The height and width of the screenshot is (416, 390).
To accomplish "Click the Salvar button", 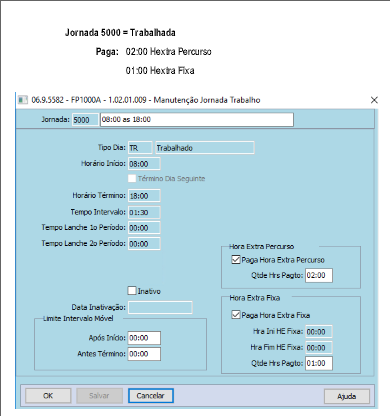I will coord(99,396).
